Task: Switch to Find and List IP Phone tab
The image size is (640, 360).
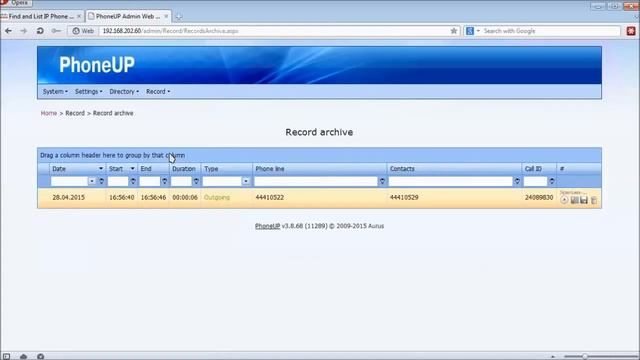Action: click(x=41, y=16)
